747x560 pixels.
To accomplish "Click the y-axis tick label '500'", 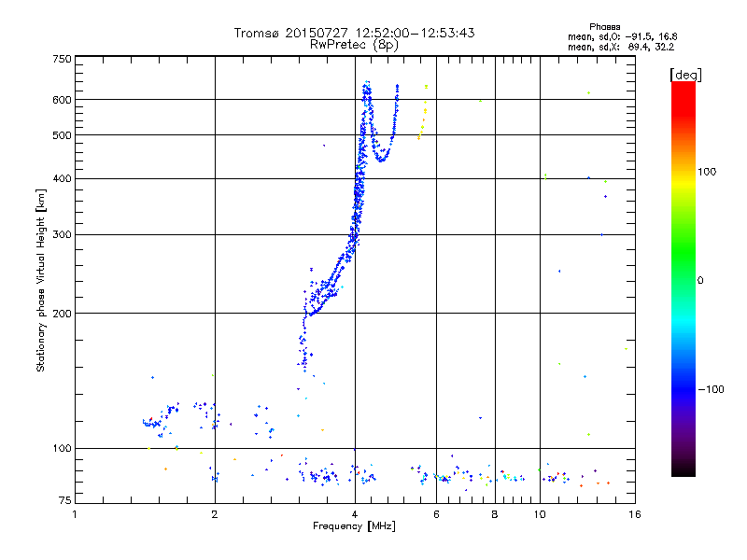I will click(62, 135).
